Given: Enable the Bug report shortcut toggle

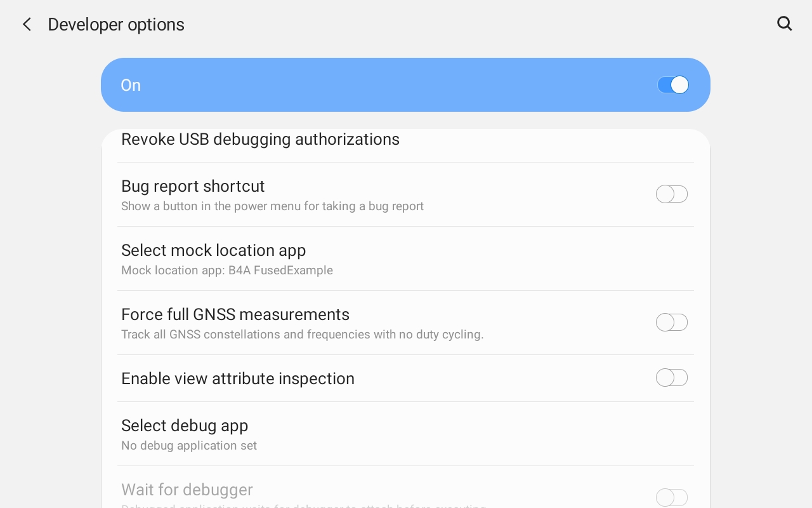Looking at the screenshot, I should pos(672,194).
